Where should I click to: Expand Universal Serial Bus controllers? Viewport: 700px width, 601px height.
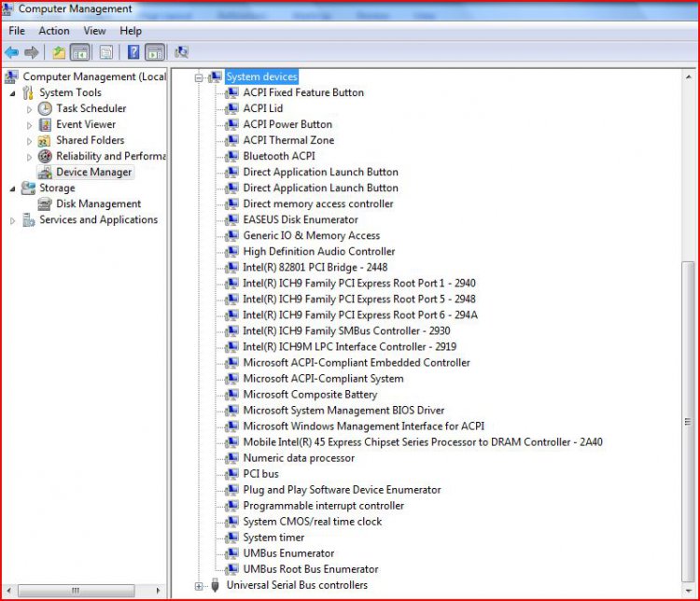tap(199, 586)
